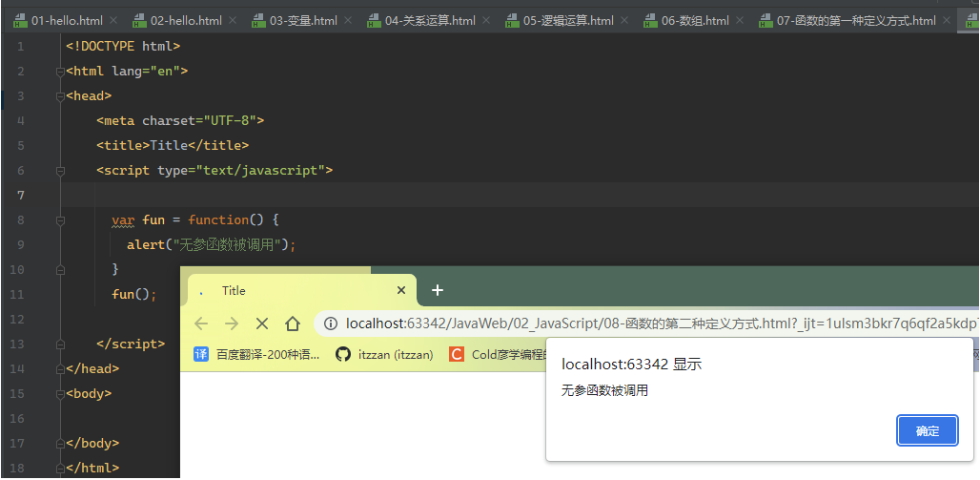
Task: Close the 02-hello.html tab
Action: point(233,21)
